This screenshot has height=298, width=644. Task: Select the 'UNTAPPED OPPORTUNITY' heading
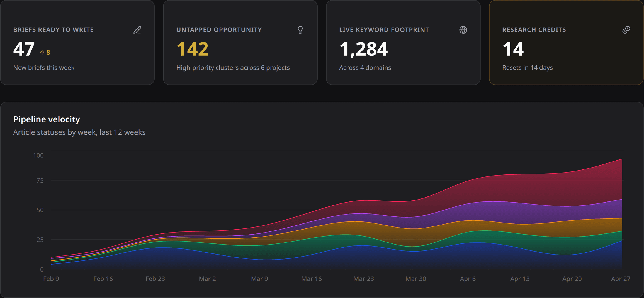coord(219,30)
